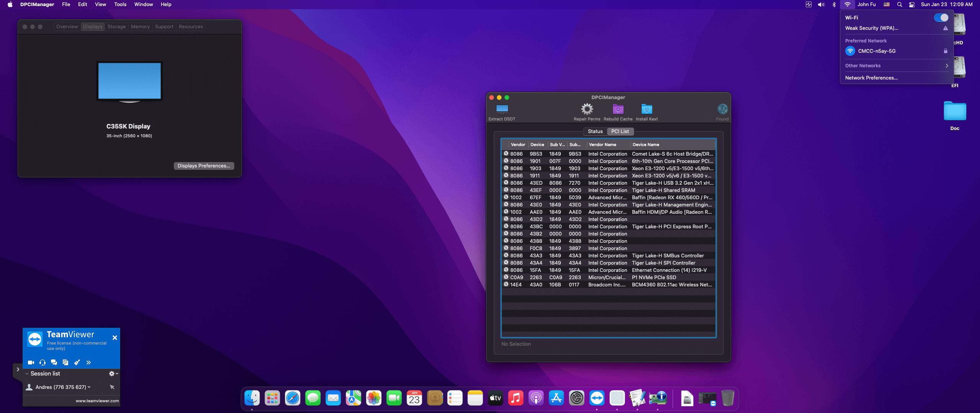
Task: Select the Ethernet Connection (14) I219-V row
Action: [x=609, y=270]
